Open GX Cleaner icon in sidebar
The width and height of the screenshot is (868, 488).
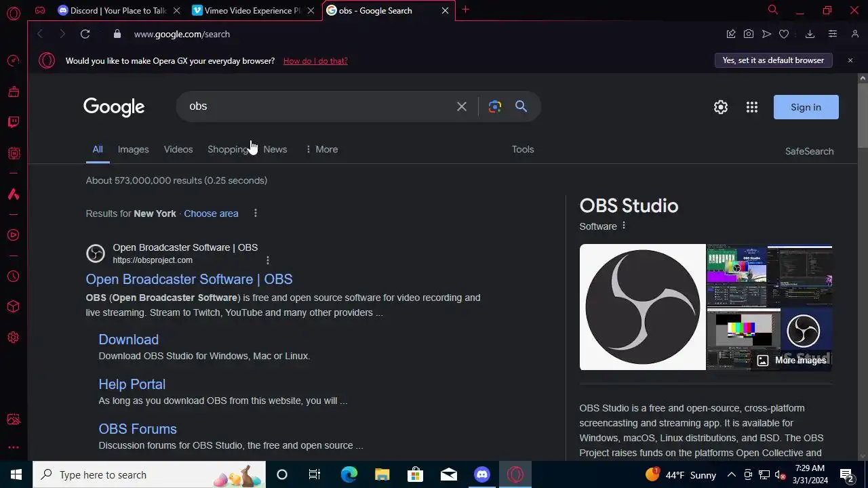tap(14, 91)
